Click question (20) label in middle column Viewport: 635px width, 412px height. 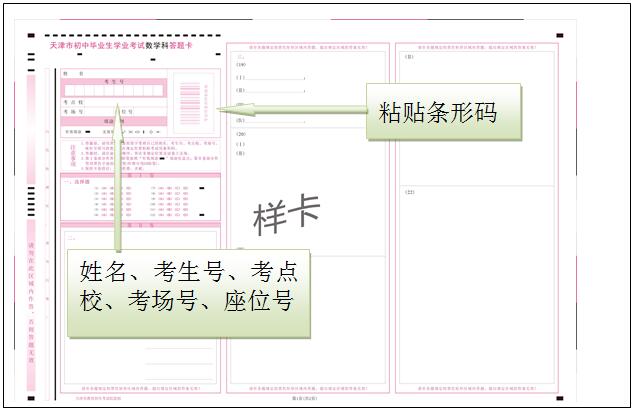coord(241,134)
